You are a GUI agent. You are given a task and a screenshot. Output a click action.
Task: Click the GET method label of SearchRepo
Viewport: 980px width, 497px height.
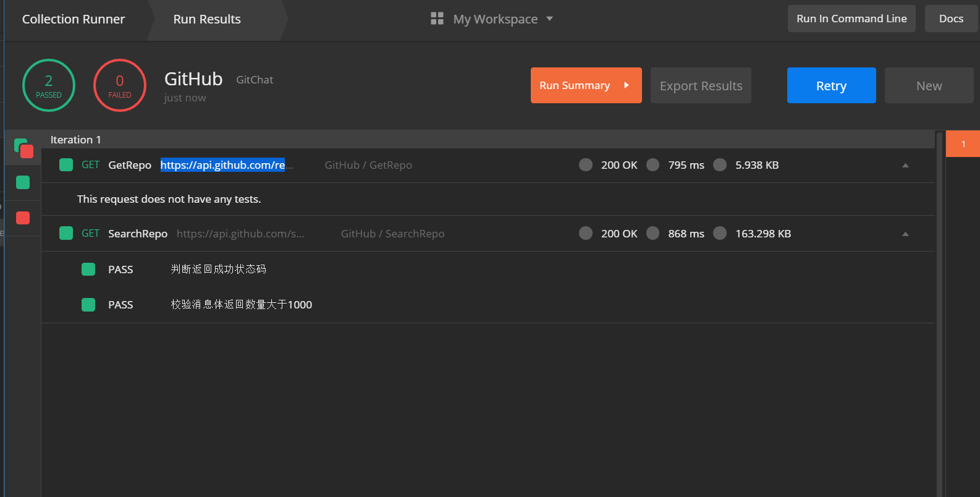[x=90, y=234]
